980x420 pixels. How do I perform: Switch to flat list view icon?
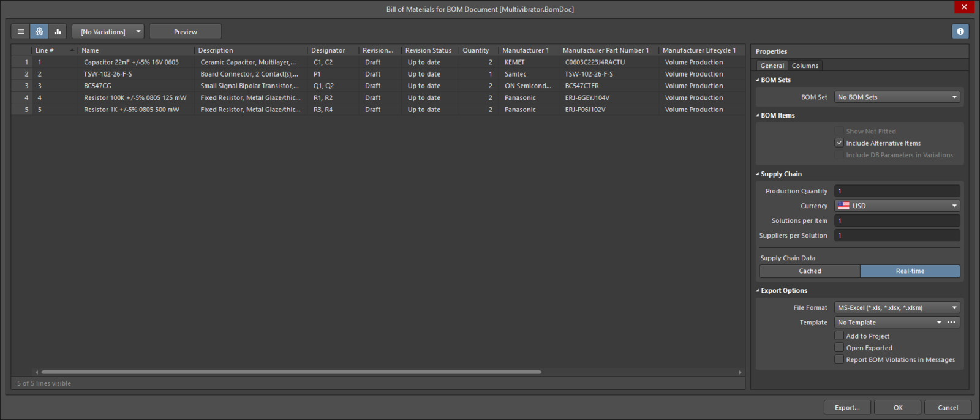pos(21,31)
